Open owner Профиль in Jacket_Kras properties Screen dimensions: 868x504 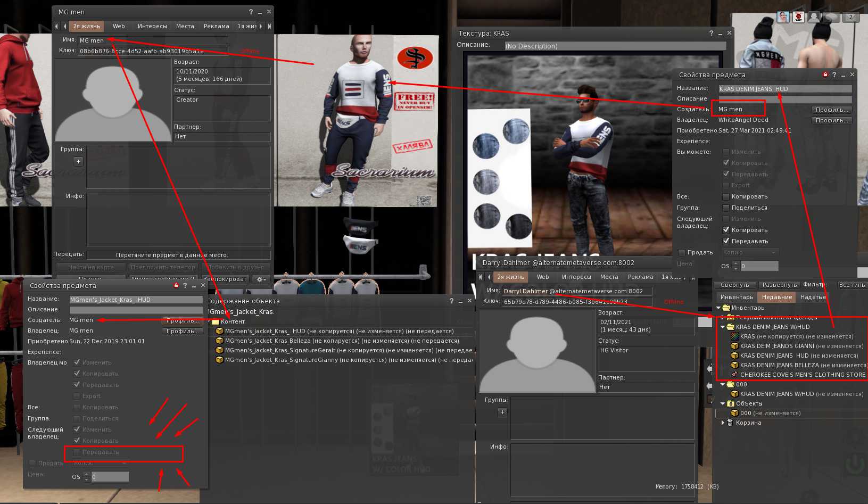[183, 331]
